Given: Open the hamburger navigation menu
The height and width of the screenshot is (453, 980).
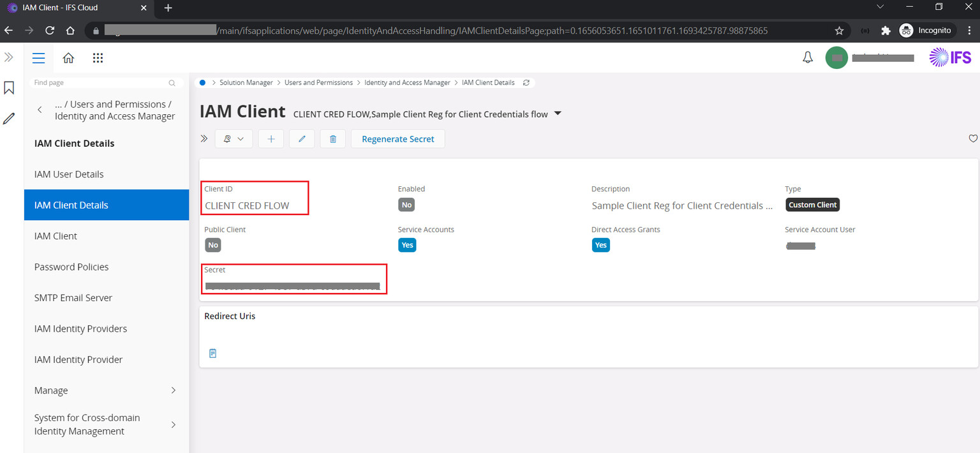Looking at the screenshot, I should [x=39, y=58].
